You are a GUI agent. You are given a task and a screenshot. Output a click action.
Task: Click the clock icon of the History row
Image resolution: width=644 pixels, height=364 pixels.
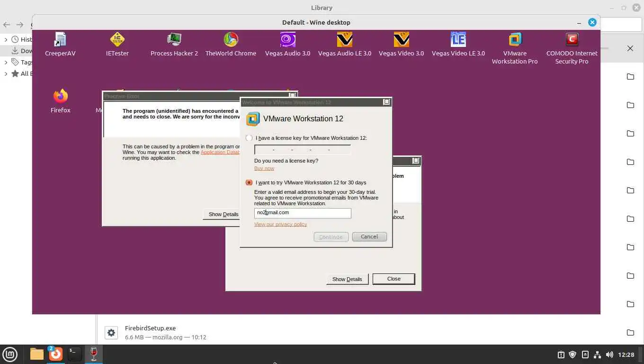coord(15,39)
